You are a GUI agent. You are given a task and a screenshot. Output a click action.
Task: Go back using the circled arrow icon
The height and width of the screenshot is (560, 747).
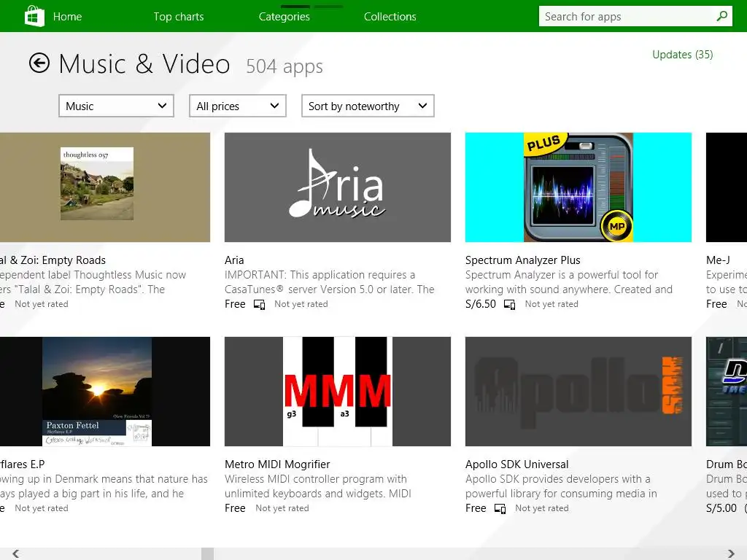(39, 63)
